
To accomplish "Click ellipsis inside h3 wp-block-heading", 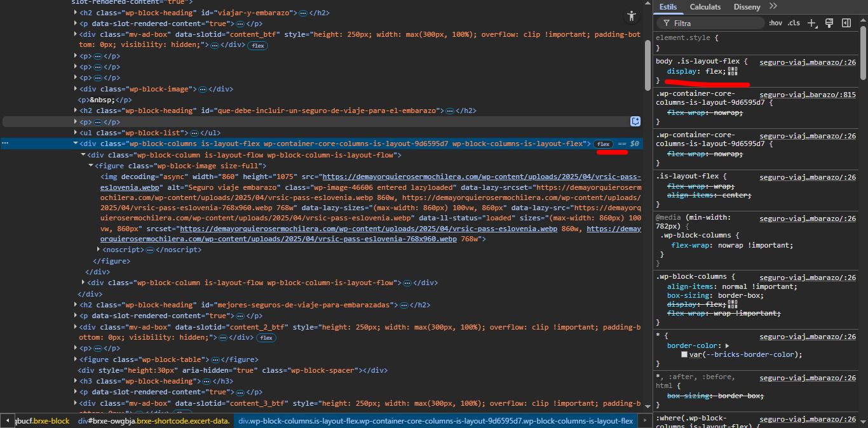I will pos(207,382).
